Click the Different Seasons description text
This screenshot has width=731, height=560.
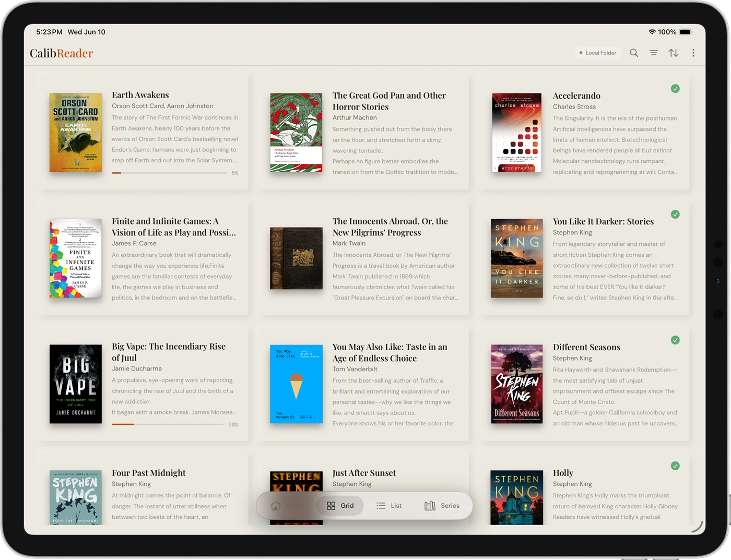tap(616, 397)
